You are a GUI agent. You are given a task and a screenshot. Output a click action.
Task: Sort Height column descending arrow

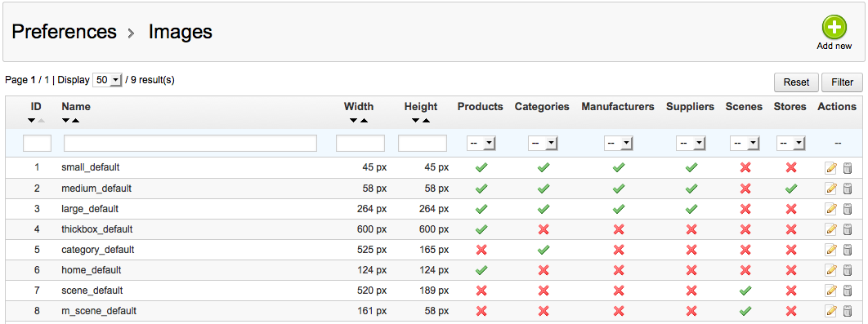416,121
